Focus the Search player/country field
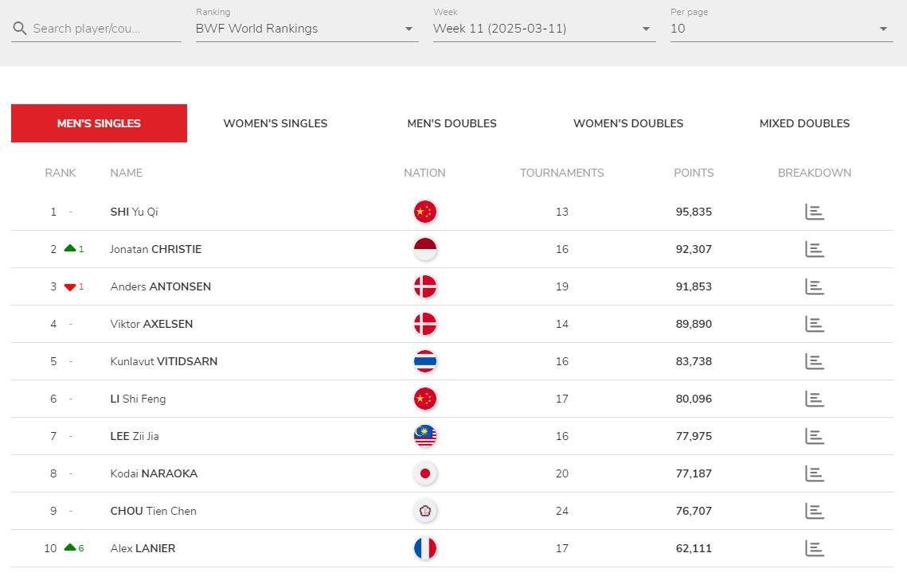Viewport: 907px width, 588px height. point(104,29)
